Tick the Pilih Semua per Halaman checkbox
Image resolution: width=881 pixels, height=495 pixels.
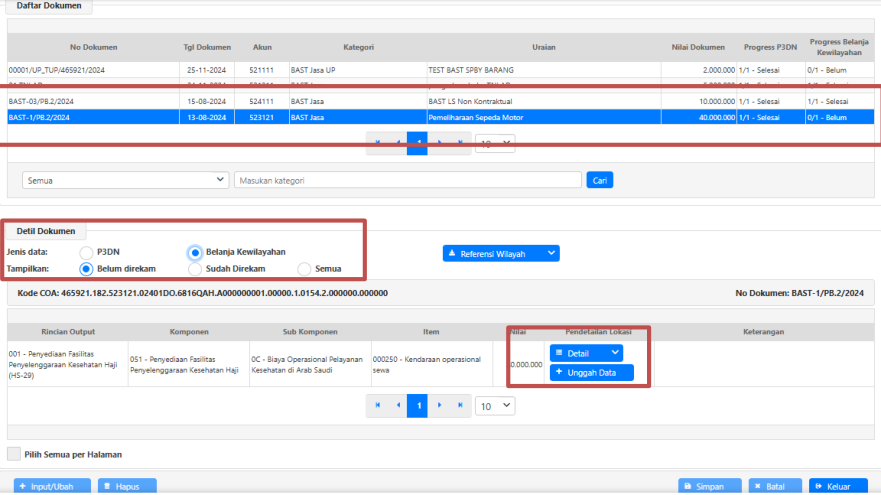pos(14,454)
